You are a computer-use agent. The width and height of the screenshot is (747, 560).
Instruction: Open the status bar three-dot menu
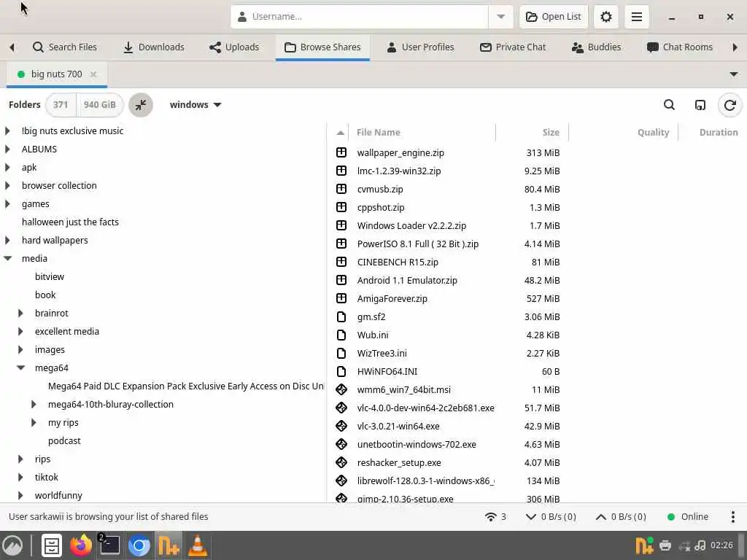[x=732, y=517]
